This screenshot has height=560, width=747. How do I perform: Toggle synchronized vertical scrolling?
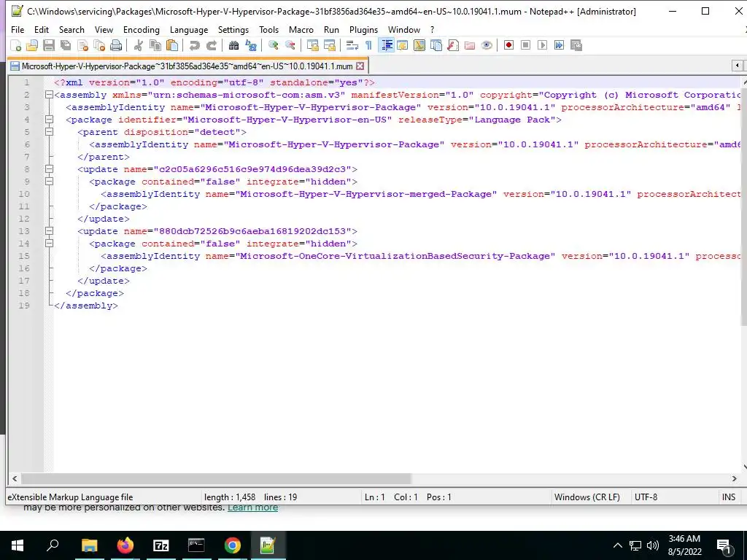pyautogui.click(x=312, y=45)
